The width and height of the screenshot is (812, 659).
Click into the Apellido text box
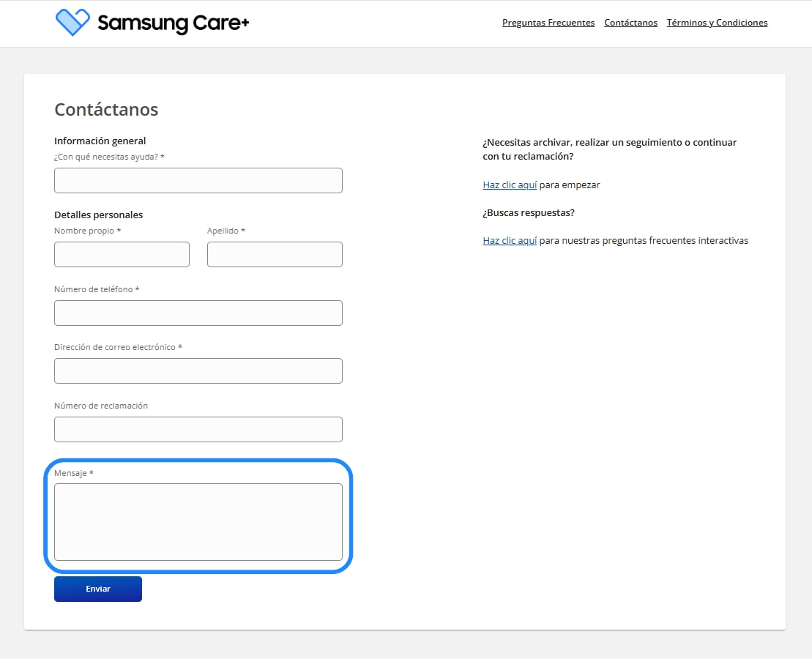tap(275, 255)
